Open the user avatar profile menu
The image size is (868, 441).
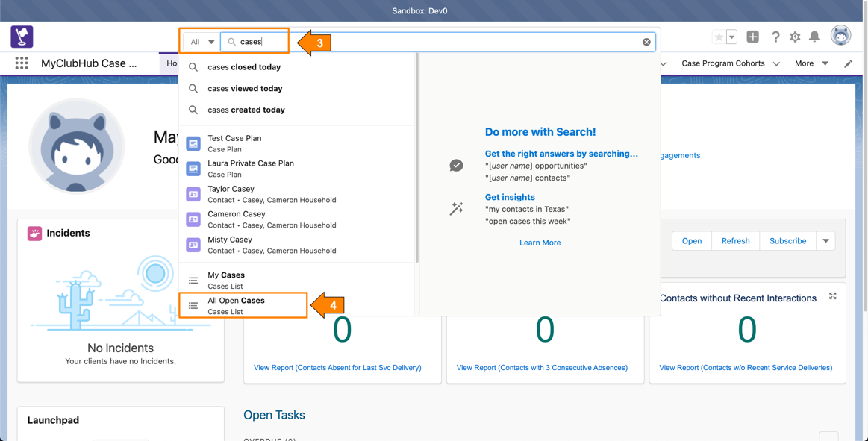coord(840,35)
